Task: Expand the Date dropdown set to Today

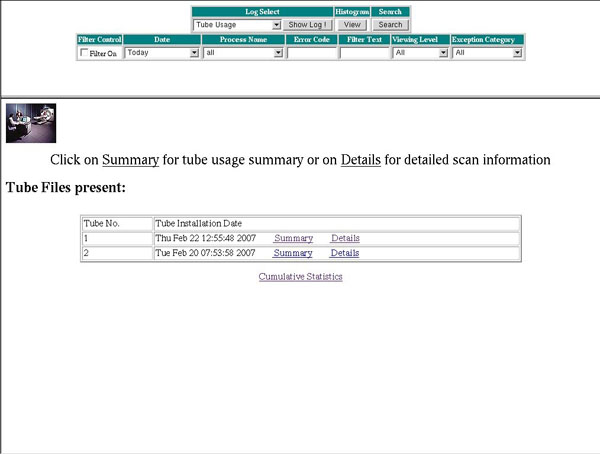Action: coord(161,53)
